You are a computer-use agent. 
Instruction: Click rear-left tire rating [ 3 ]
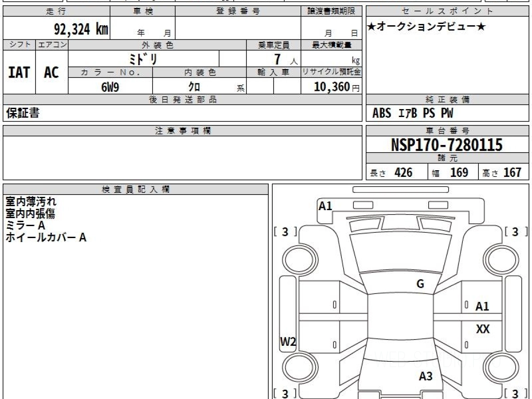point(286,393)
